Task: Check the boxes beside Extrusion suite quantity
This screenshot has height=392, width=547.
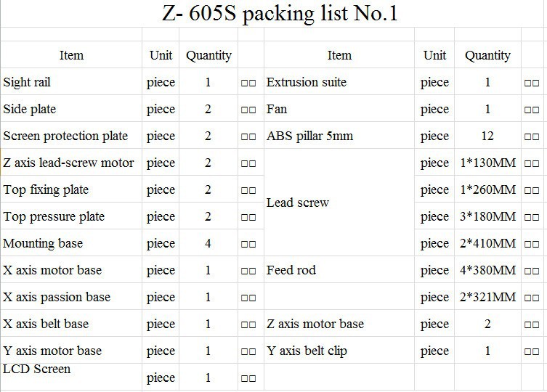Action: [x=531, y=83]
